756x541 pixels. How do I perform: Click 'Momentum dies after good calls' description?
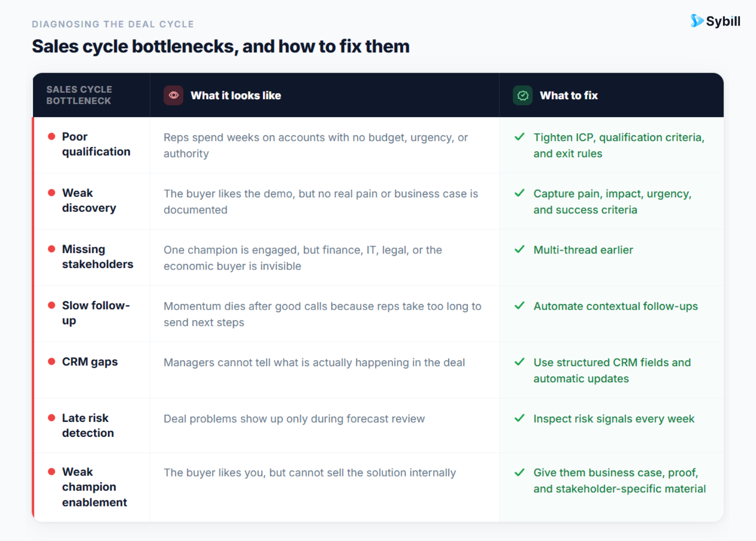click(322, 314)
